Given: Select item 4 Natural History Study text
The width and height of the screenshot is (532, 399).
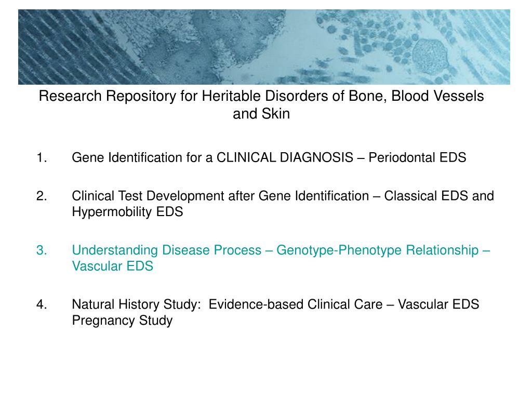Looking at the screenshot, I should [x=275, y=312].
